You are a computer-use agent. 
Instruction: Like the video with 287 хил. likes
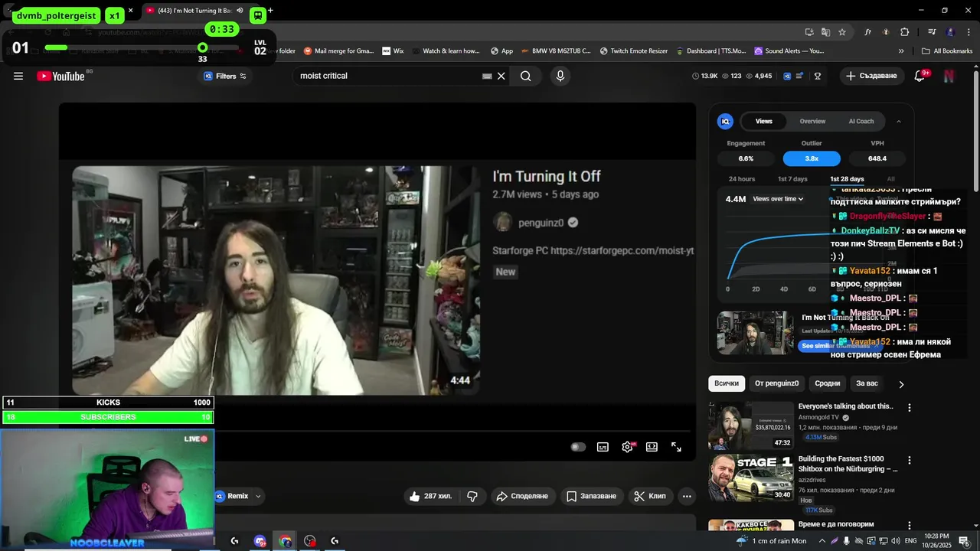(x=430, y=496)
